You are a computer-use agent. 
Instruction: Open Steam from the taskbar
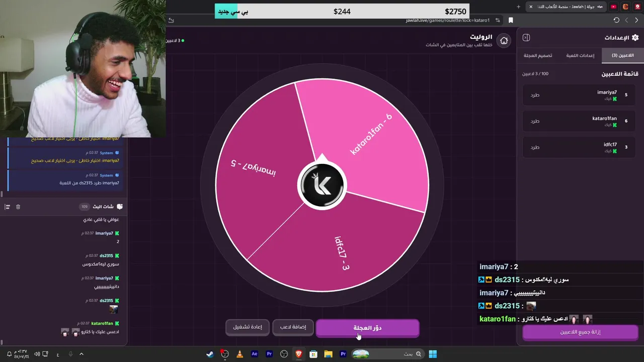pyautogui.click(x=210, y=354)
